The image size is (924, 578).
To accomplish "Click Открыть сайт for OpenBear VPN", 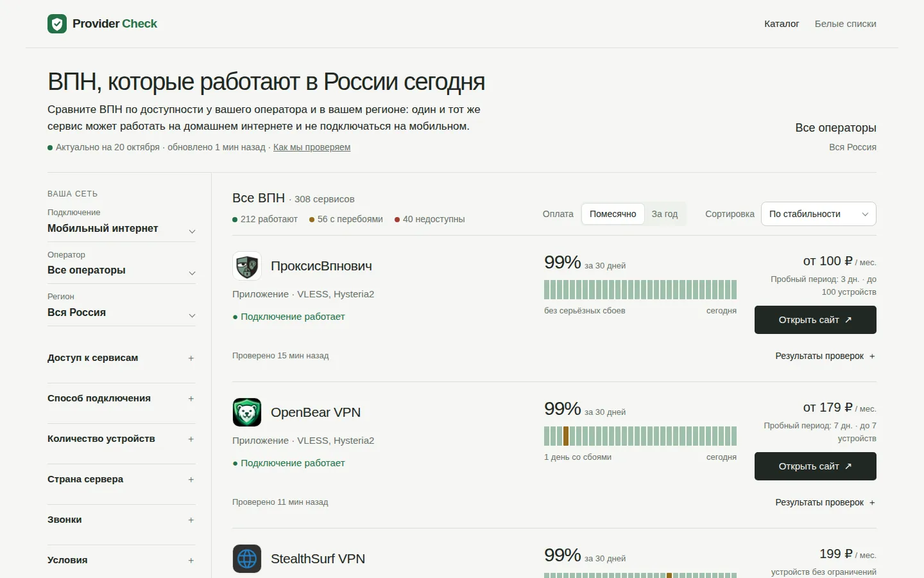I will tap(816, 466).
